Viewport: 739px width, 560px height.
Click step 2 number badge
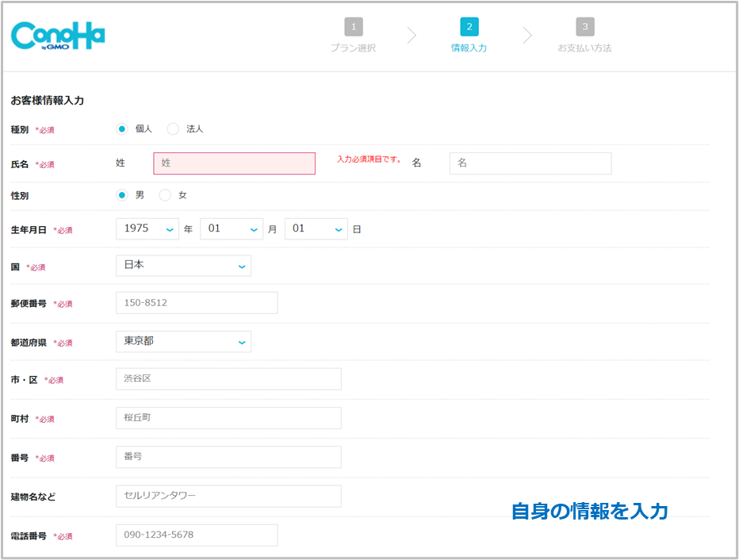(x=469, y=27)
